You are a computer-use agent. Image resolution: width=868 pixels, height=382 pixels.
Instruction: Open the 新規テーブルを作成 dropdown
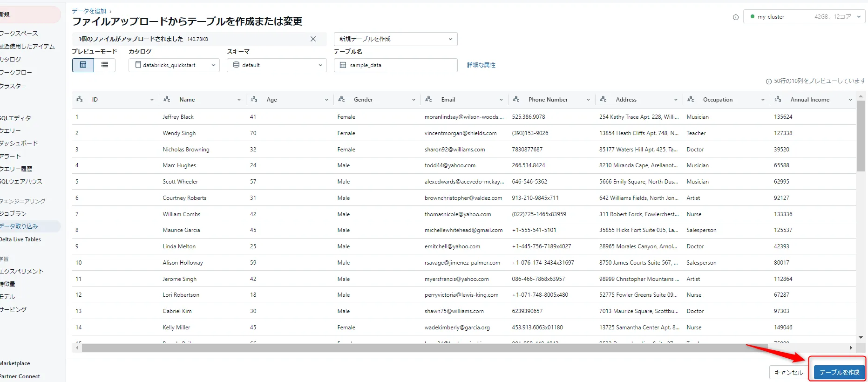[x=396, y=39]
